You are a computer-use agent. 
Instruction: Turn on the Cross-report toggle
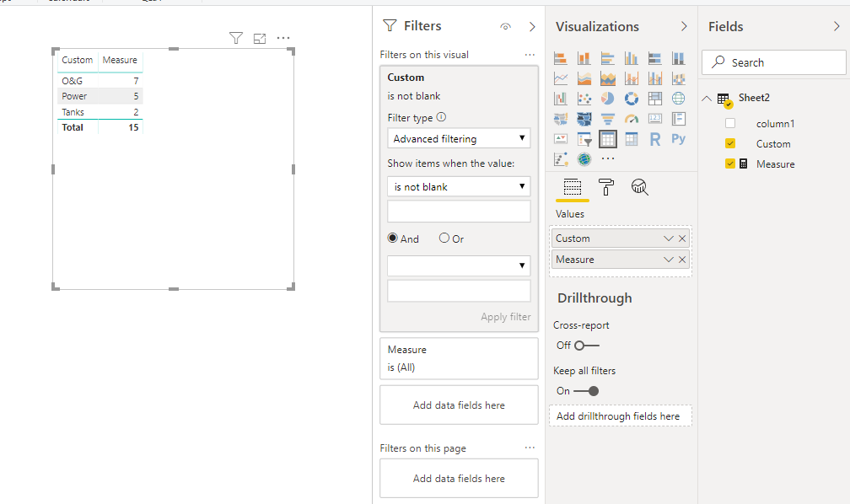pyautogui.click(x=587, y=346)
